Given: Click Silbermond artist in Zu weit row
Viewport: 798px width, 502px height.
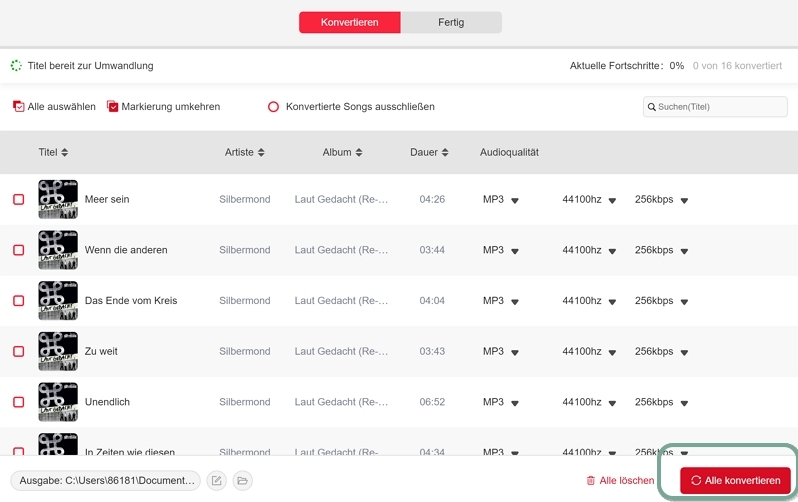Looking at the screenshot, I should (245, 351).
